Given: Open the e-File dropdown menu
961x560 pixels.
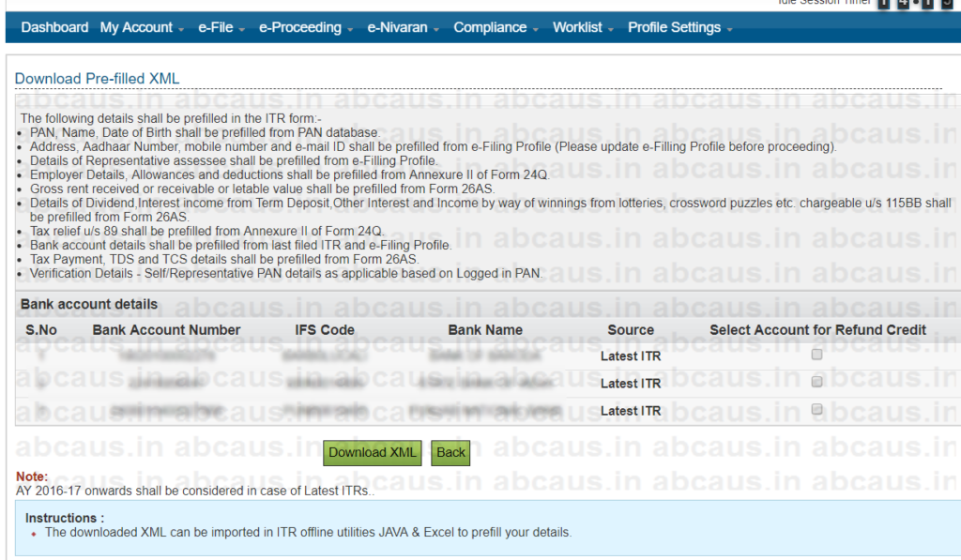Looking at the screenshot, I should click(221, 27).
